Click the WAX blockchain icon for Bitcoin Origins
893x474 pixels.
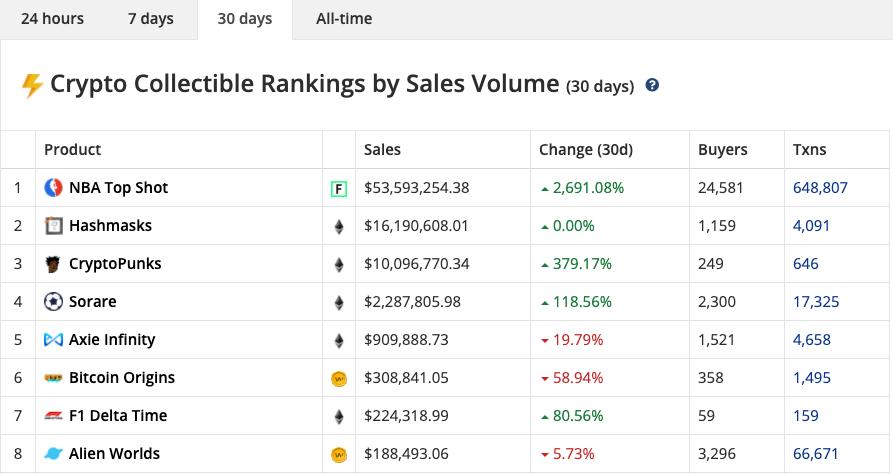(x=339, y=378)
